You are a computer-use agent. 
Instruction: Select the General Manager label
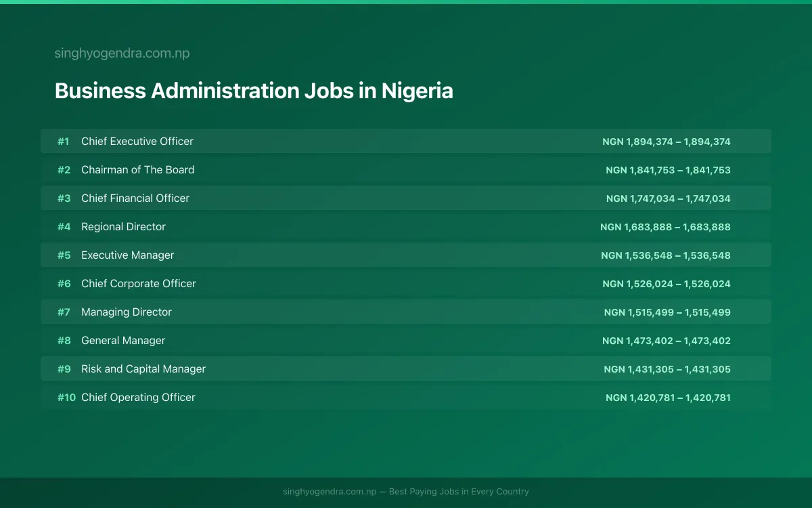(123, 341)
